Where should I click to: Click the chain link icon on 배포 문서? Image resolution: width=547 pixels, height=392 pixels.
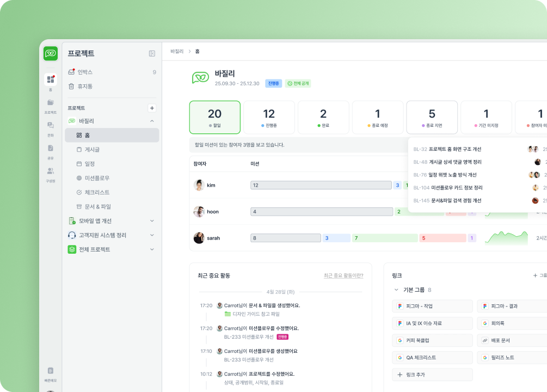[x=485, y=340]
